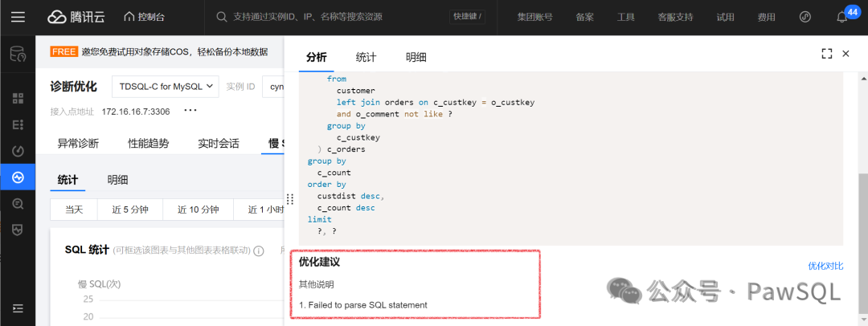
Task: Toggle fullscreen for the analysis drawer
Action: (827, 54)
